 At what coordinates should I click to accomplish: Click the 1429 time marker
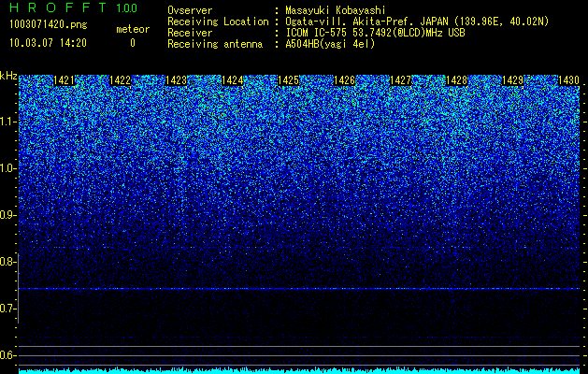[512, 80]
